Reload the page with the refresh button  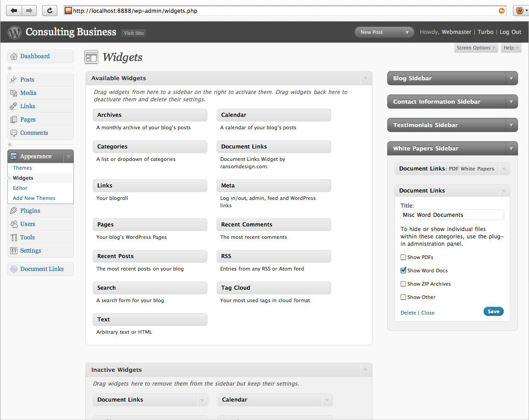coord(50,11)
